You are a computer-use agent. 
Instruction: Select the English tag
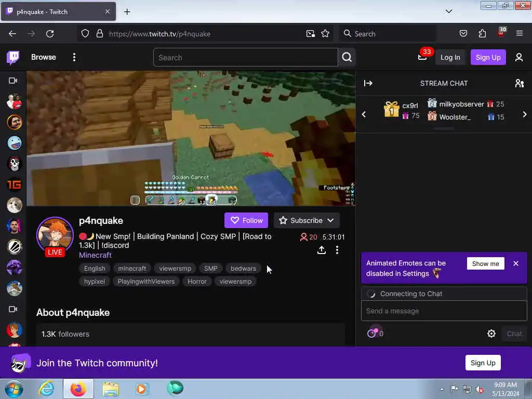(x=95, y=269)
